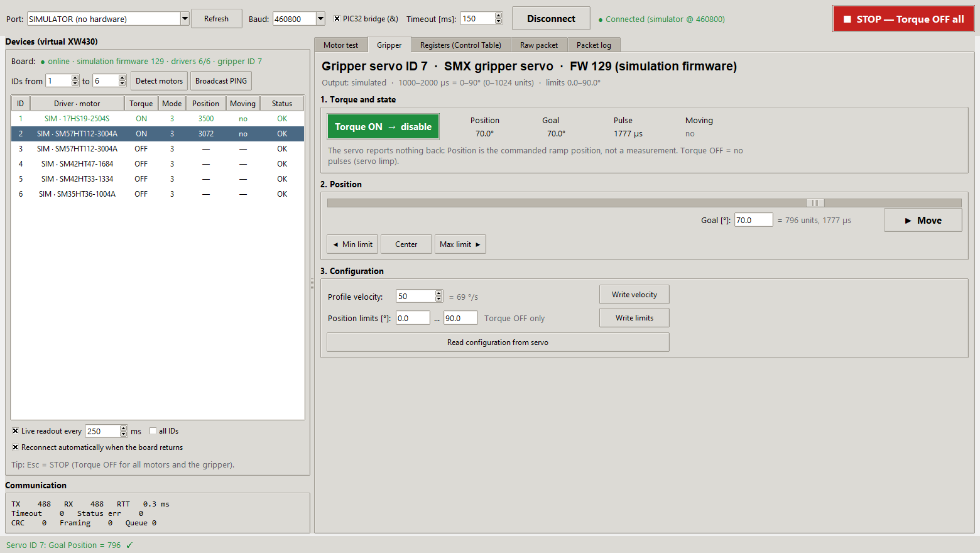Image resolution: width=980 pixels, height=553 pixels.
Task: Click the Profile velocity spinner arrows
Action: tap(439, 296)
